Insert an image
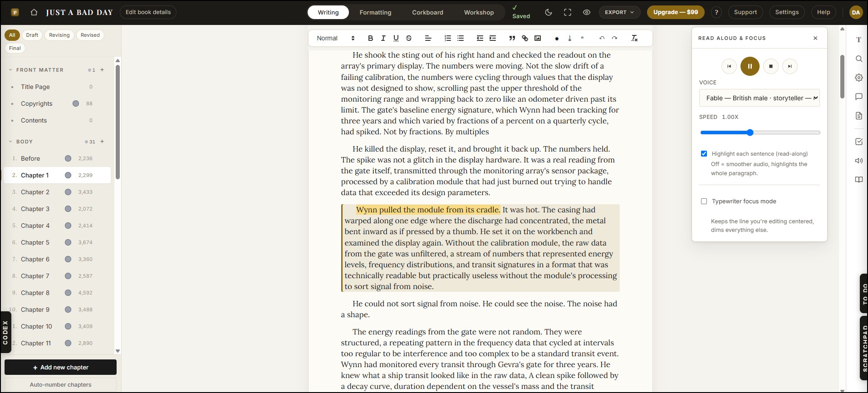Screen dimensions: 868x393 point(537,38)
